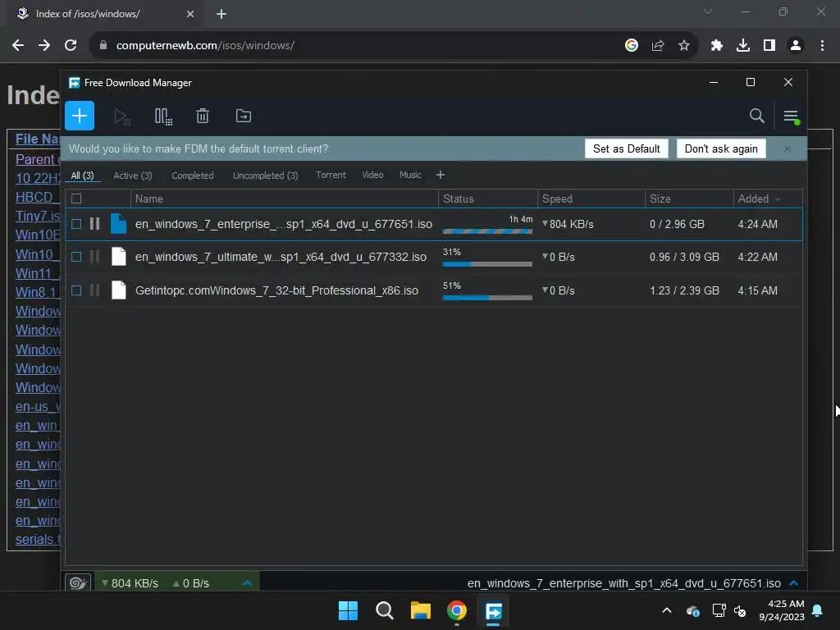Image resolution: width=840 pixels, height=630 pixels.
Task: Reload the computernewb page
Action: click(71, 46)
